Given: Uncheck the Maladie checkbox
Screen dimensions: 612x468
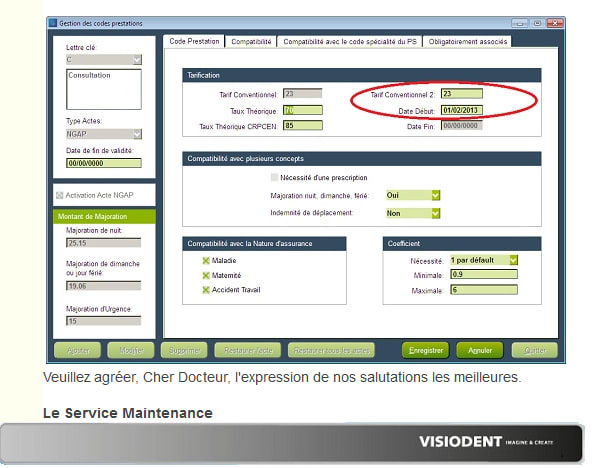Looking at the screenshot, I should point(205,261).
